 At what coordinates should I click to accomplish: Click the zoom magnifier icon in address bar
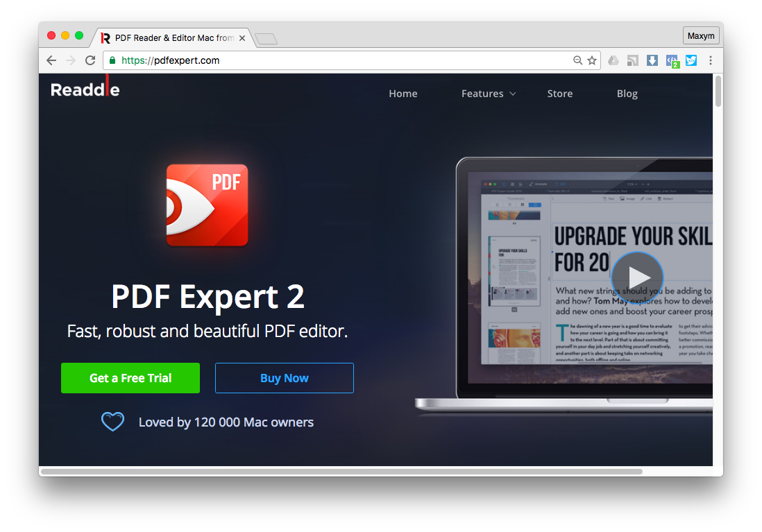point(577,60)
